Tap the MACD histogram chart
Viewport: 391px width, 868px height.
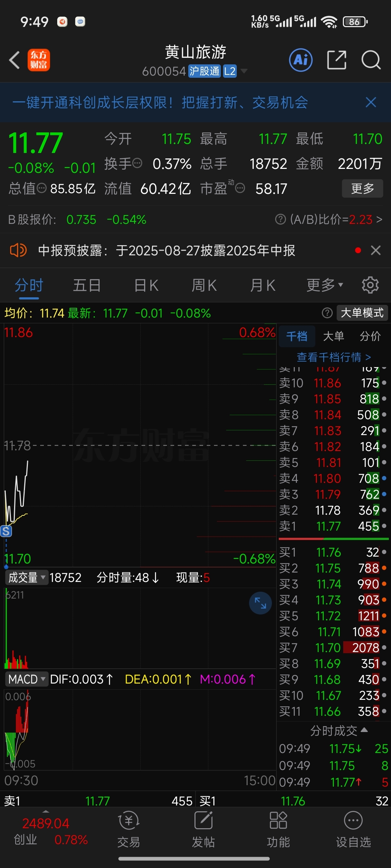(140, 730)
